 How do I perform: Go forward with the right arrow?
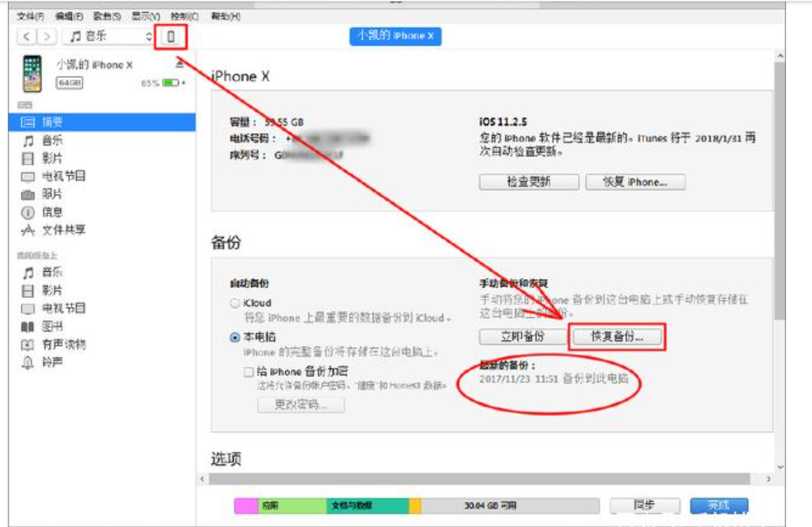pos(47,36)
